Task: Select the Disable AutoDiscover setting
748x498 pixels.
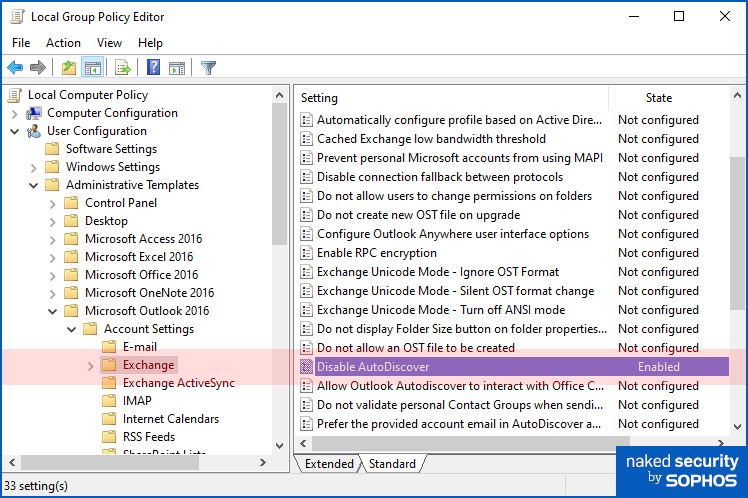Action: tap(512, 367)
